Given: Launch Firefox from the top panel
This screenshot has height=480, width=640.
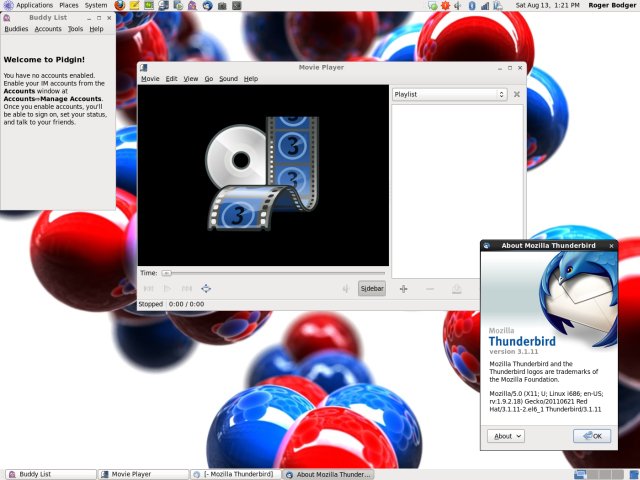Looking at the screenshot, I should pos(120,6).
